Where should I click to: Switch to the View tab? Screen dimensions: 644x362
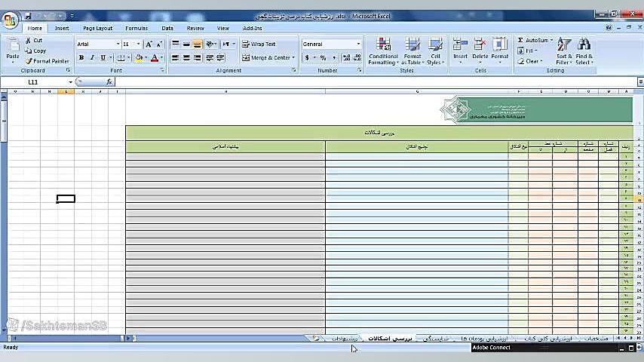pos(223,28)
